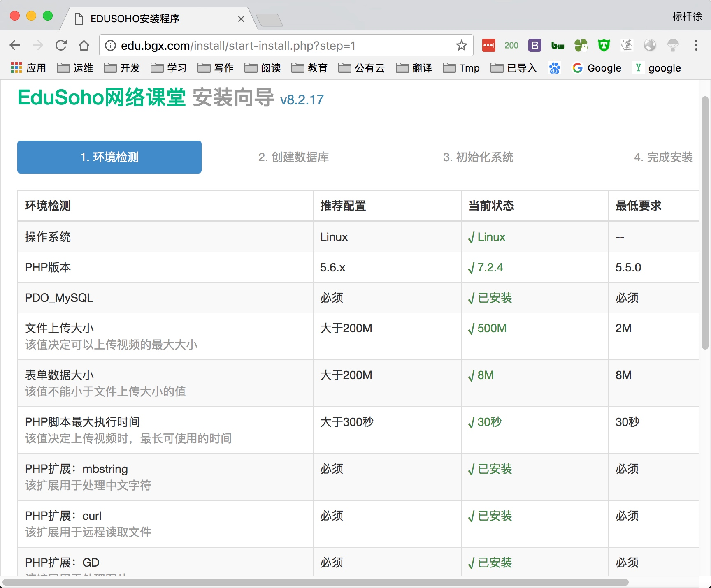Open the grey globe extension
Viewport: 711px width, 588px height.
[650, 45]
